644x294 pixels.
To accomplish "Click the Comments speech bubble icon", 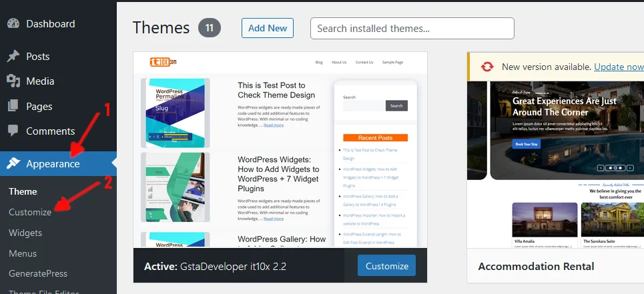I will pos(13,131).
